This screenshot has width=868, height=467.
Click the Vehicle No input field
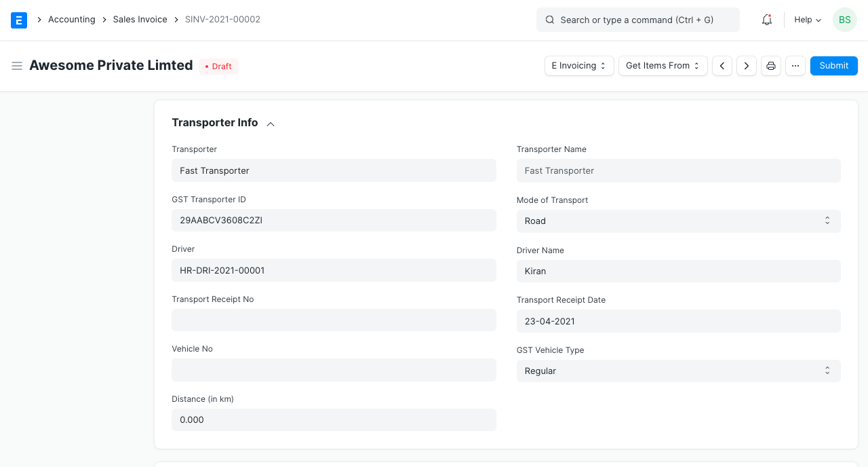tap(333, 369)
